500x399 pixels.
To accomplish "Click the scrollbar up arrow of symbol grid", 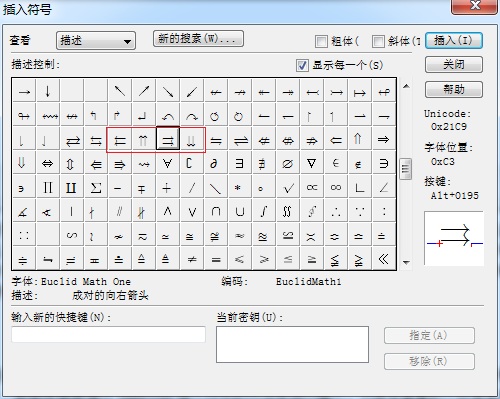I will pos(406,86).
